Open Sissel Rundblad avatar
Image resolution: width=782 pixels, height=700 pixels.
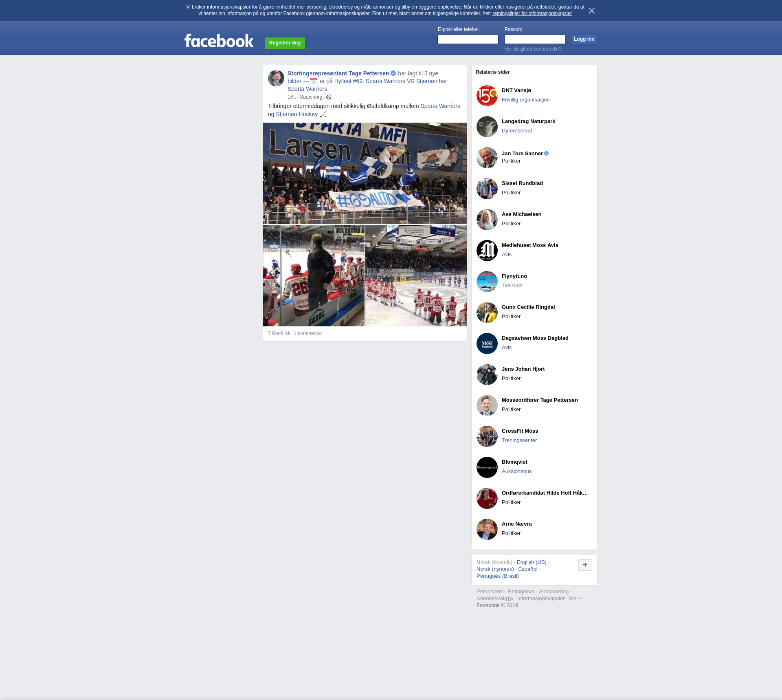(487, 189)
